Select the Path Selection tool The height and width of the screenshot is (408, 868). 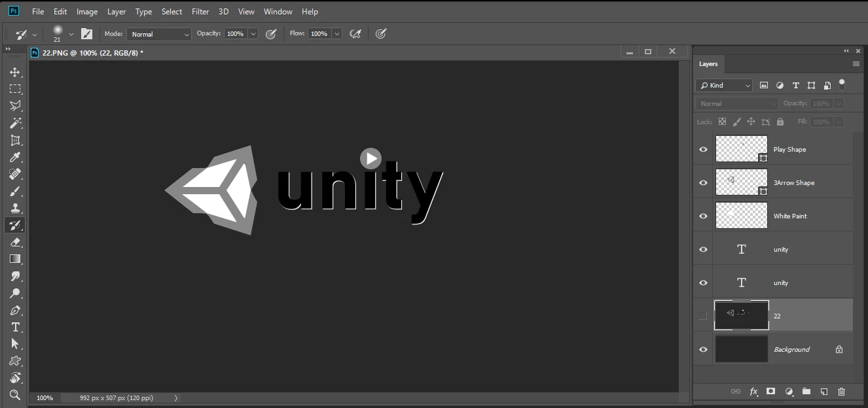15,344
